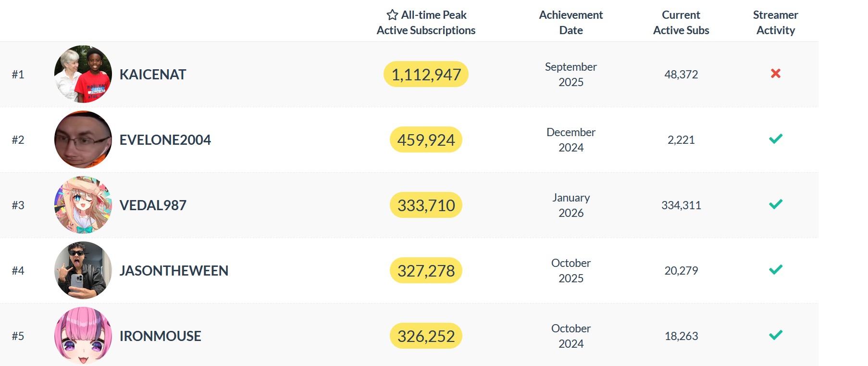Sort by Streamer Activity column header
868x366 pixels.
tap(775, 23)
